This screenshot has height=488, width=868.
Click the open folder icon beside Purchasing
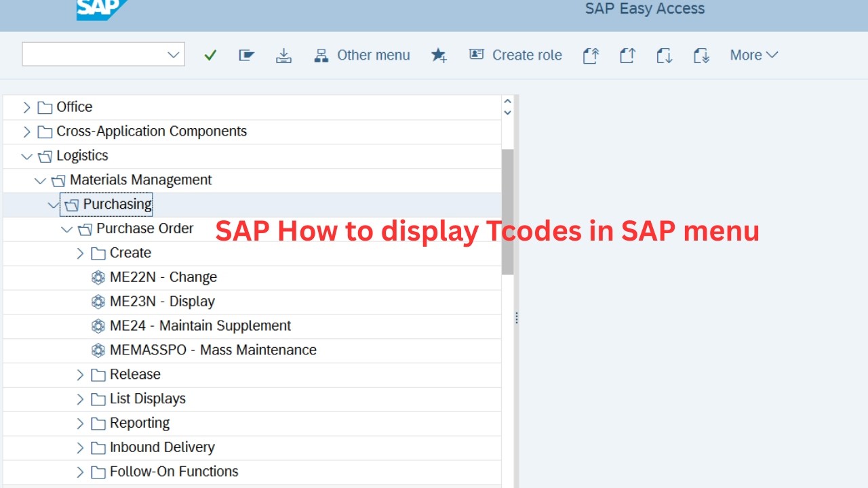(x=72, y=205)
